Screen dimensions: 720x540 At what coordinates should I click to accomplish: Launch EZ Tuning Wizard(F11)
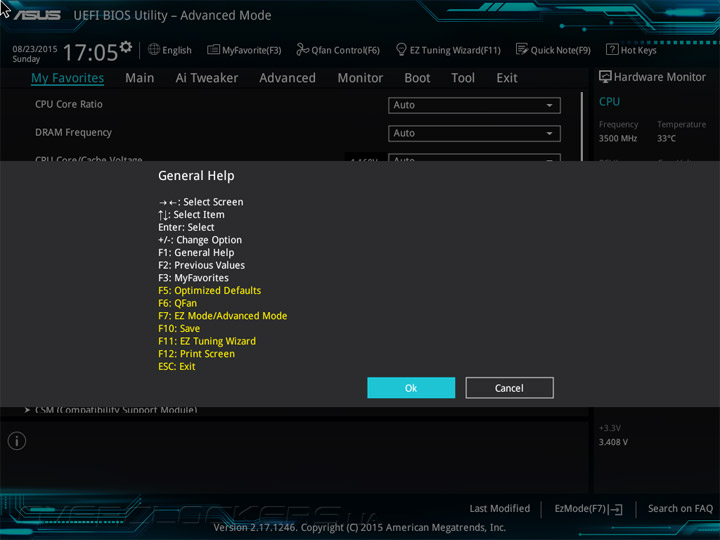coord(448,50)
